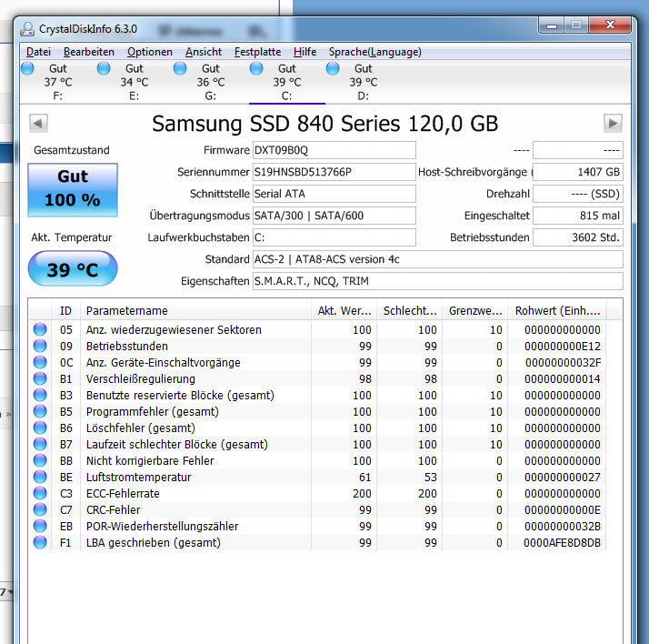Click the Eingeschaltet value 815 mal
The image size is (649, 644).
(578, 216)
